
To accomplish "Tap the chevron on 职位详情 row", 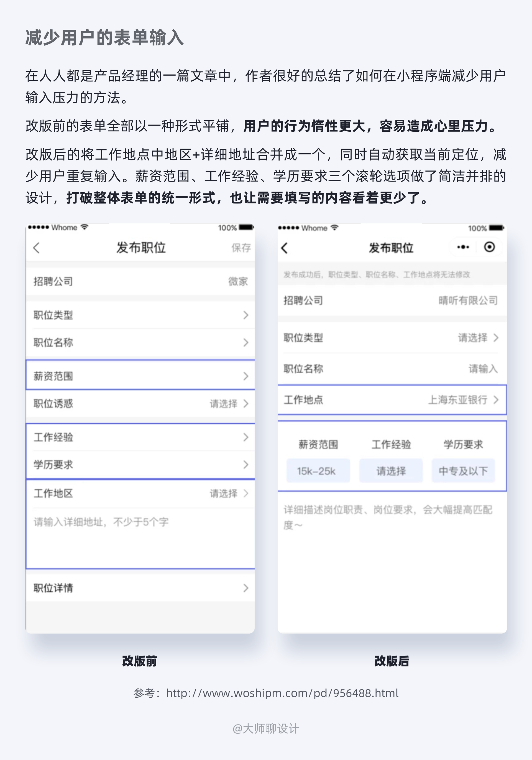I will [x=245, y=588].
